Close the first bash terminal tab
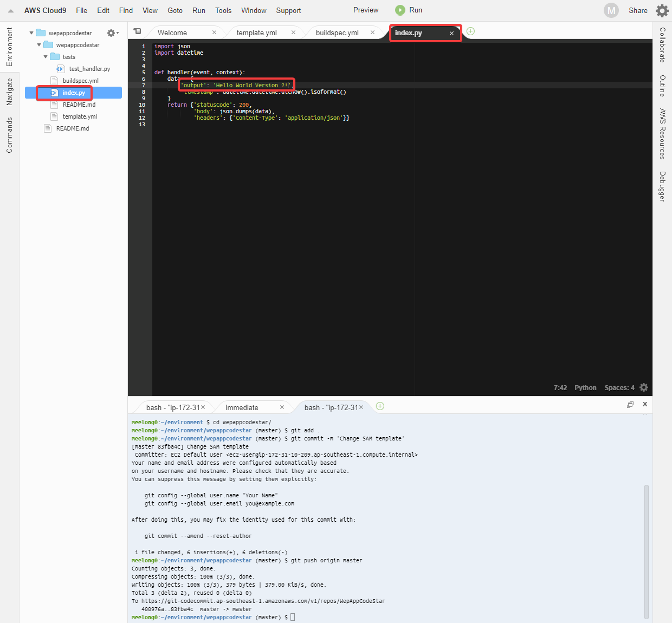 pos(203,407)
